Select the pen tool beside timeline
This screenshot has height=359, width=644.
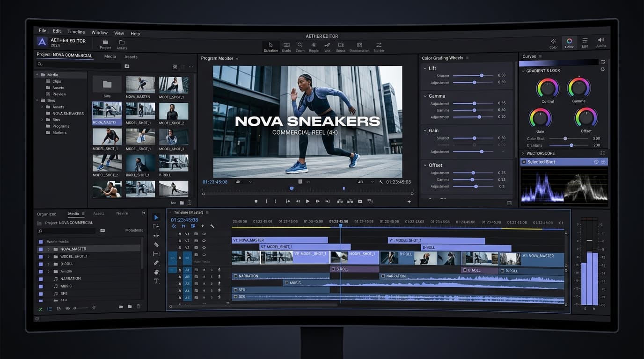pyautogui.click(x=156, y=263)
